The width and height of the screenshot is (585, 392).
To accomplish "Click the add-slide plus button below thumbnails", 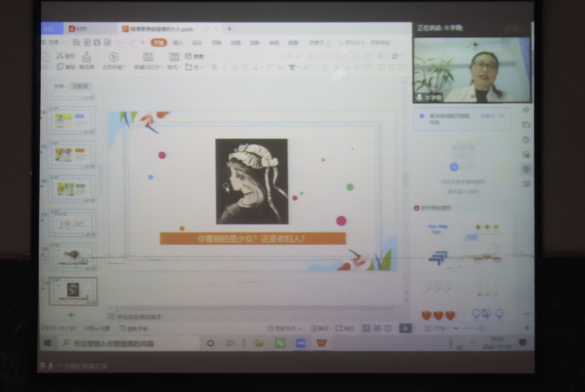I will pos(71,315).
